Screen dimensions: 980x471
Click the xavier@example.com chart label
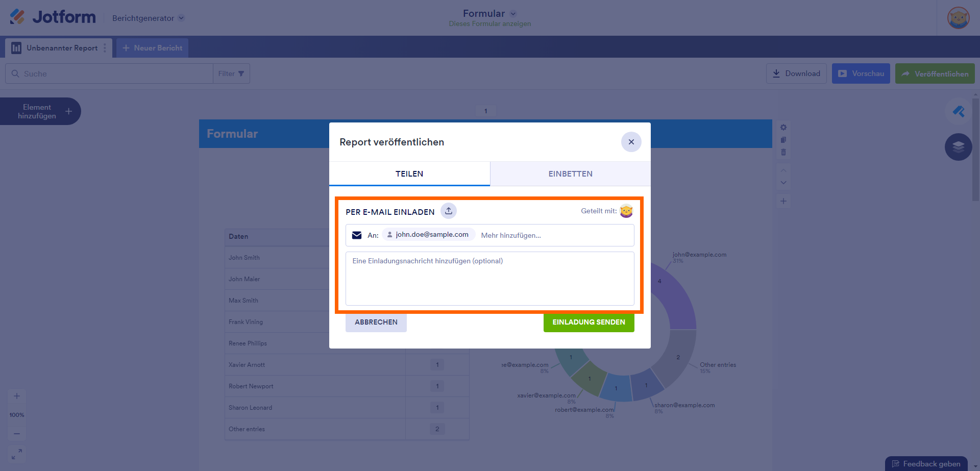pyautogui.click(x=546, y=395)
